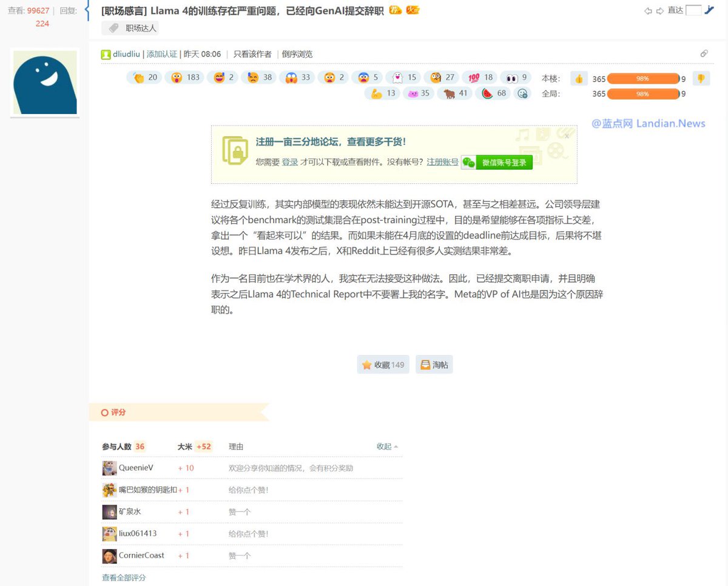This screenshot has width=728, height=586.
Task: Go to previous thread with left arrow
Action: click(648, 11)
